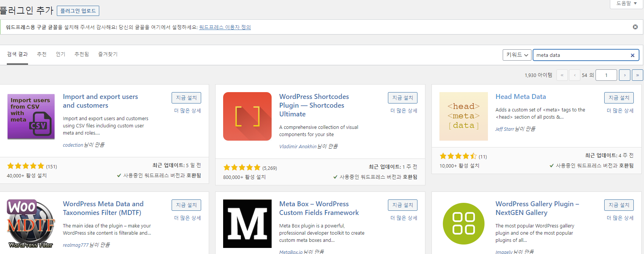Click the 플러그인 업로드 button
The height and width of the screenshot is (254, 644).
click(x=78, y=11)
